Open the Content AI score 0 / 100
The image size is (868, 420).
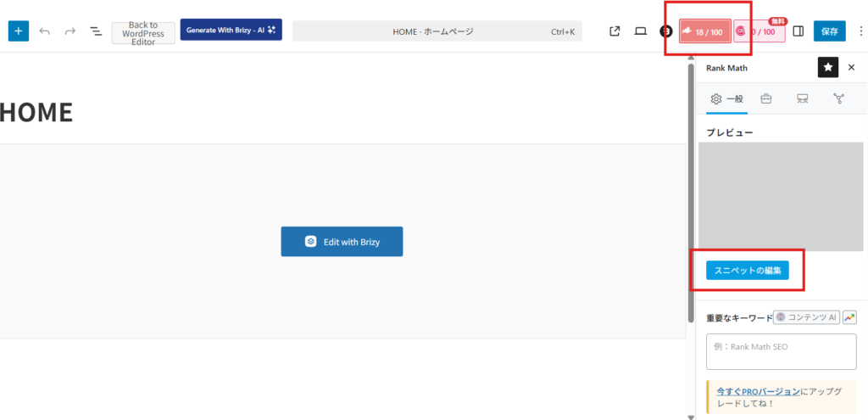[759, 32]
